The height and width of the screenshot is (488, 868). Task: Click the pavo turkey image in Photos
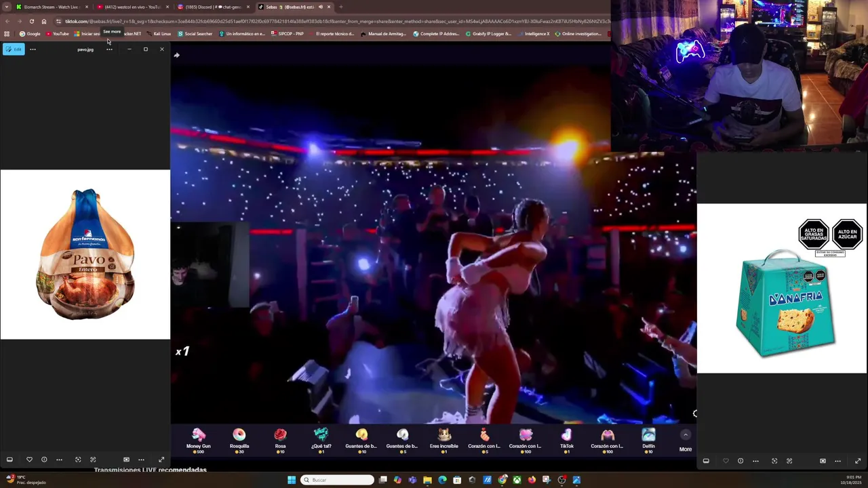coord(85,254)
